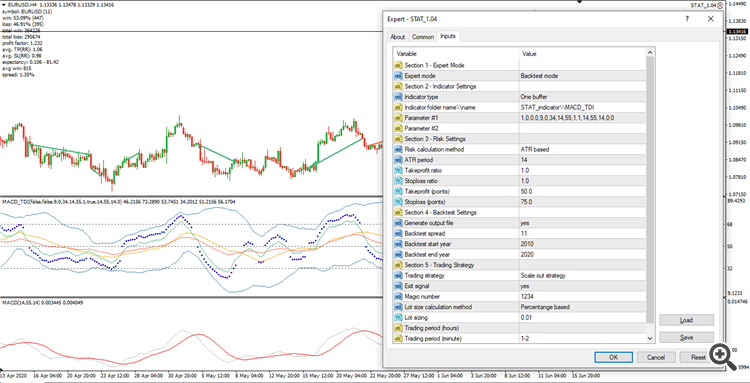
Task: Edit the Stoploss (points) value 75.0
Action: pos(582,202)
